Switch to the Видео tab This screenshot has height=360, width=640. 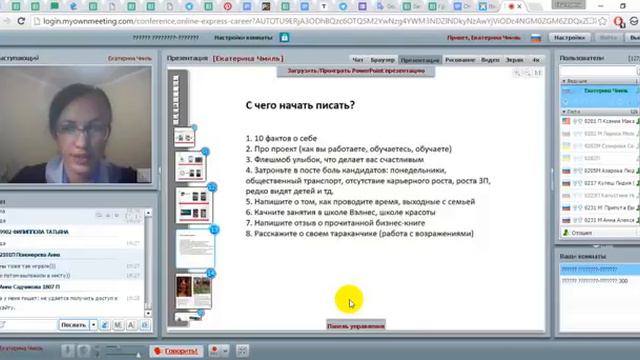[x=490, y=60]
